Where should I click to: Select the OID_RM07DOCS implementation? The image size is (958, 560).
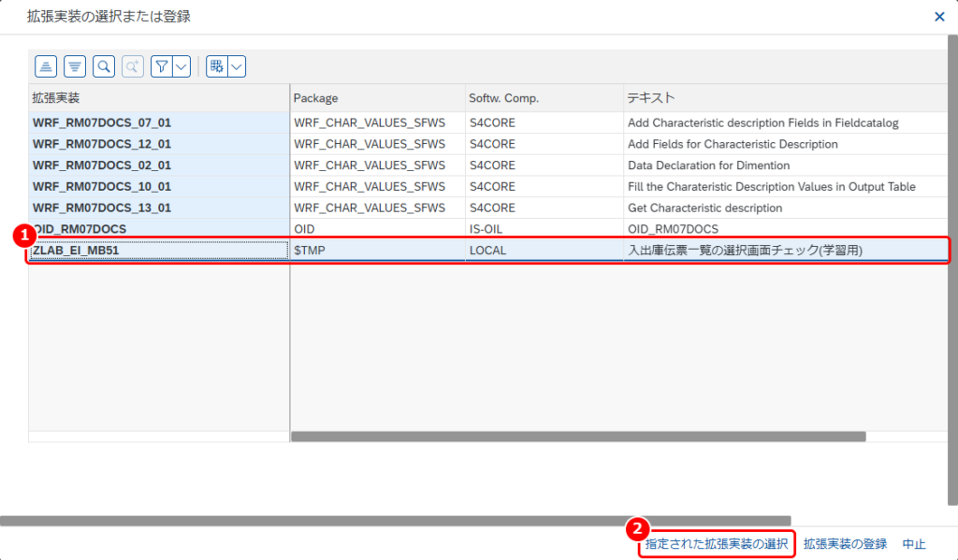click(159, 229)
